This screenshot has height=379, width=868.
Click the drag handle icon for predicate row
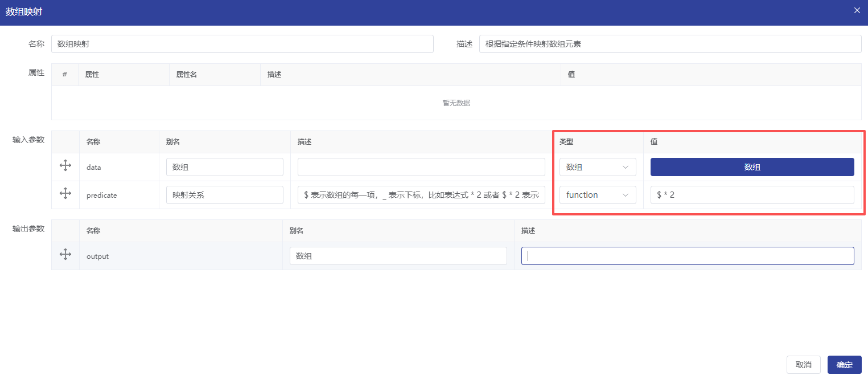[65, 194]
